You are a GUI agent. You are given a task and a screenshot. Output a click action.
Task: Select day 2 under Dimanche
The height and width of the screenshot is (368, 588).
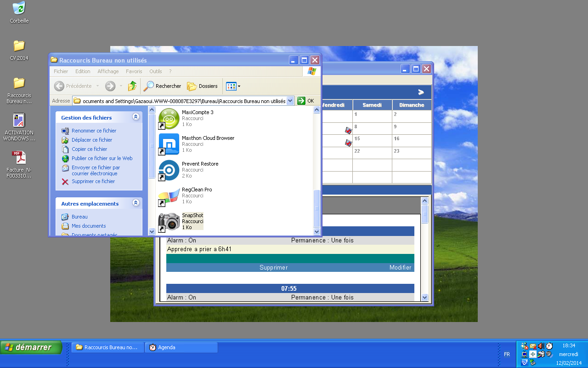coord(412,116)
